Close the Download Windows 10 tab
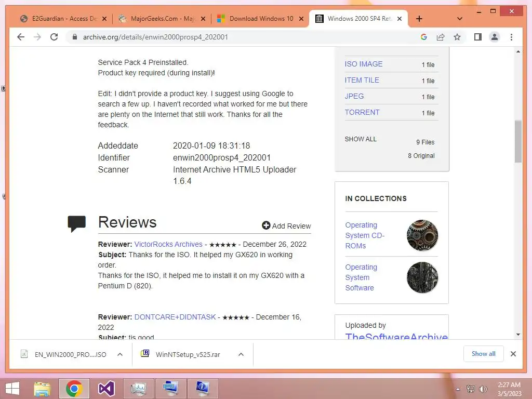 [301, 19]
